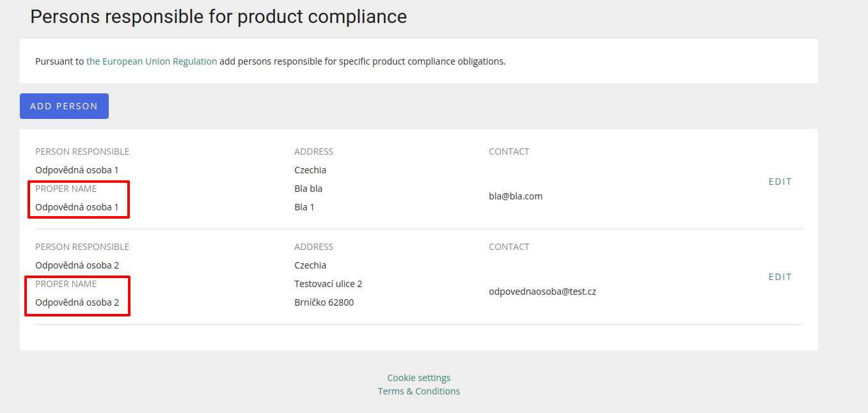Edit the Odpovědná osoba 2 entry

pos(780,277)
